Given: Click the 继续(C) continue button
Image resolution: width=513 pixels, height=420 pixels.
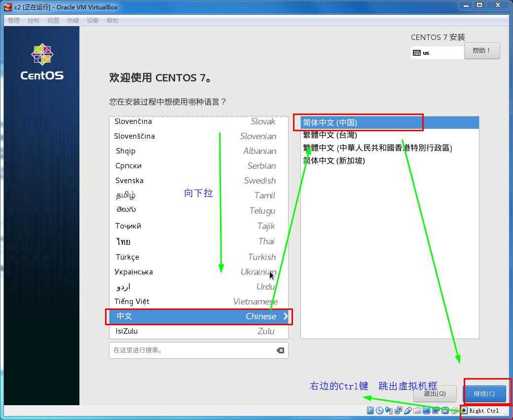Looking at the screenshot, I should (x=484, y=393).
